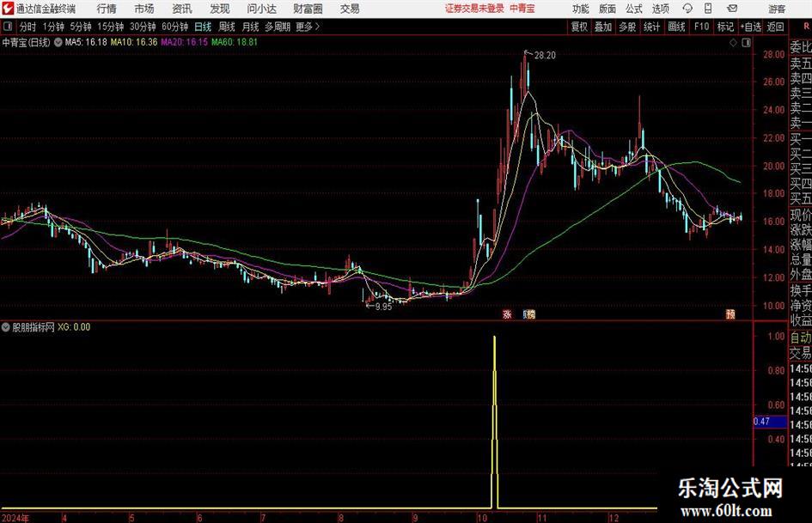Screen dimensions: 812x523
Task: Click the yellow XG signal spike in October
Action: click(x=495, y=422)
